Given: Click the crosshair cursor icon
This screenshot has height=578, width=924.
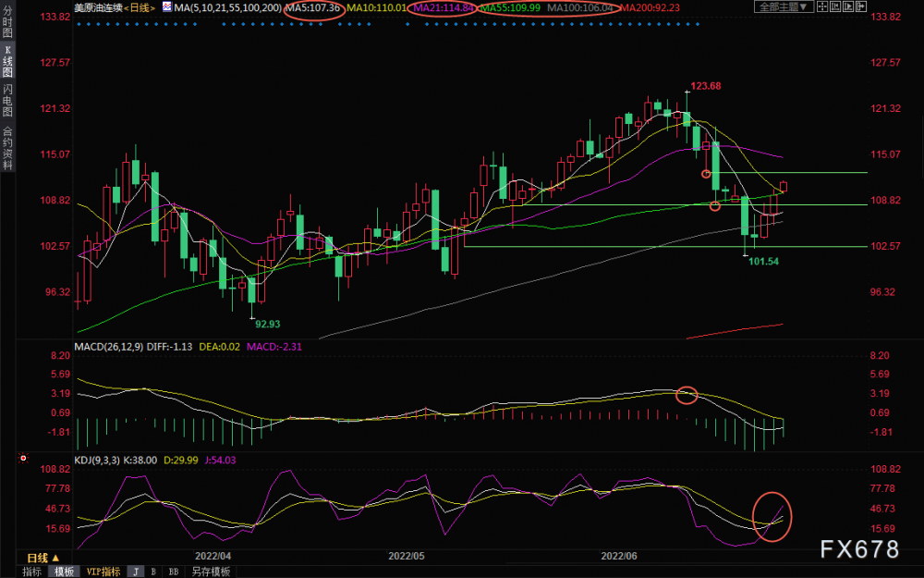Looking at the screenshot, I should (822, 6).
